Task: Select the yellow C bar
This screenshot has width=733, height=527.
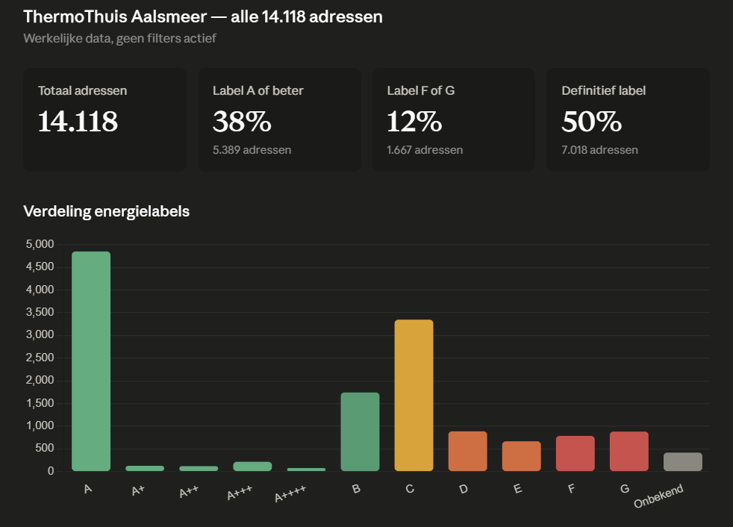Action: point(414,395)
